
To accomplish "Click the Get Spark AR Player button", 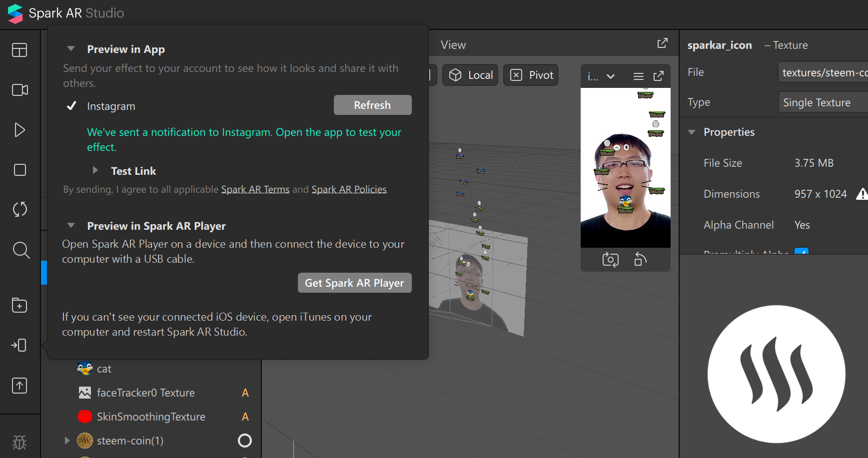I will tap(355, 283).
